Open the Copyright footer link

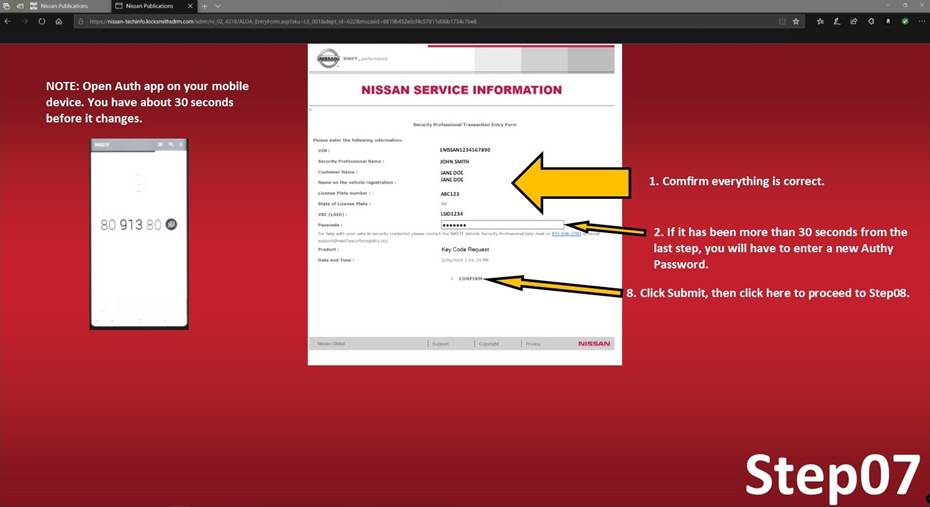tap(489, 344)
